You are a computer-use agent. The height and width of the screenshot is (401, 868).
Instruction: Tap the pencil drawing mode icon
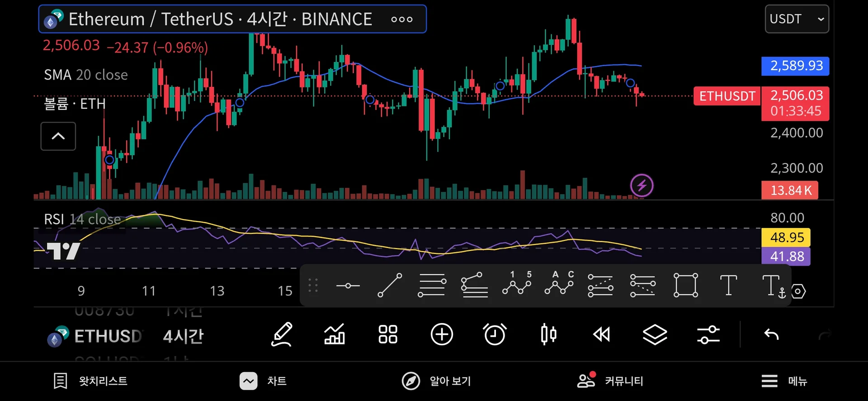[x=282, y=335]
